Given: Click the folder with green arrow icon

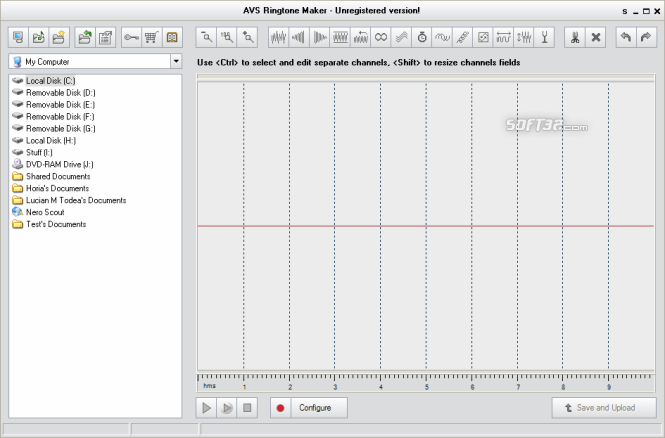Looking at the screenshot, I should (85, 37).
